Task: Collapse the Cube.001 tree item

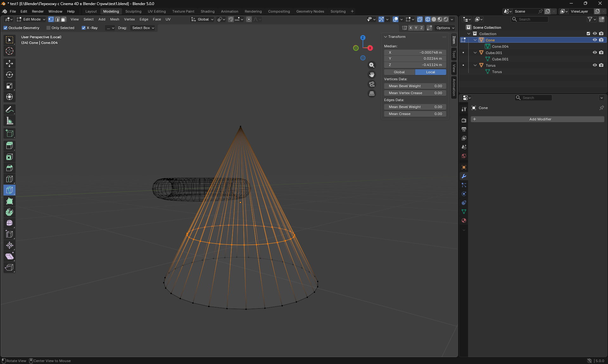Action: click(475, 53)
